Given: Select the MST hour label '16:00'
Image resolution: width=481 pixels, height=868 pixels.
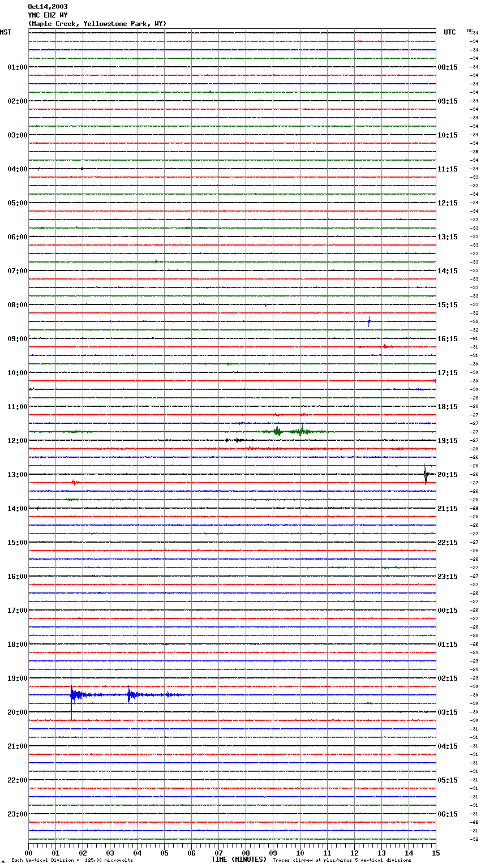Looking at the screenshot, I should click(x=18, y=577).
